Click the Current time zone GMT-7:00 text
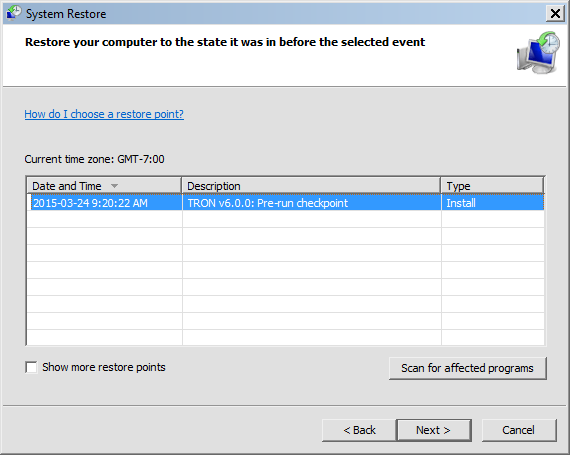The width and height of the screenshot is (570, 455). 95,159
